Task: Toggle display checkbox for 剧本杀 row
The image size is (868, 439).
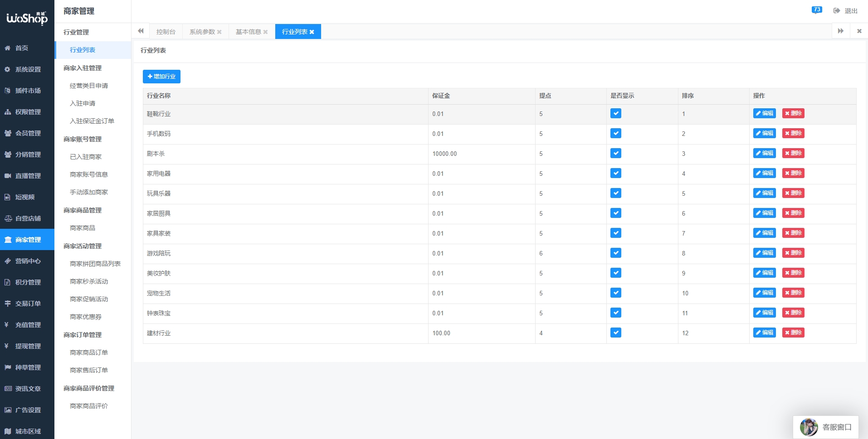Action: pos(615,154)
